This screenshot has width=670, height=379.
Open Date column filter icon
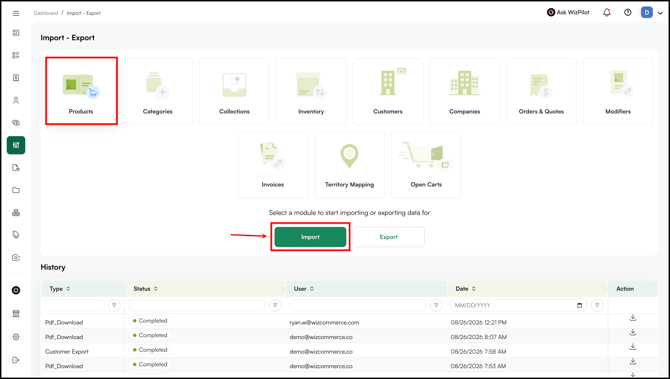(597, 305)
